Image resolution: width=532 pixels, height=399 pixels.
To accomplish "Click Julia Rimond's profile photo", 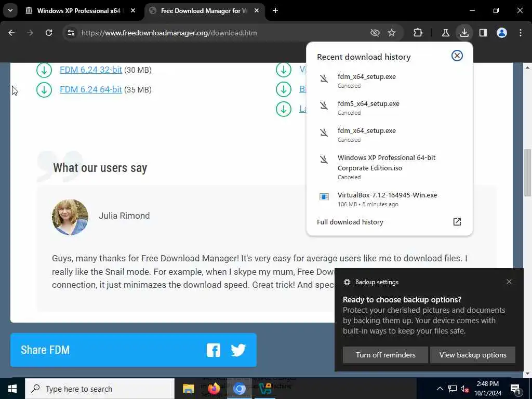I will (x=70, y=217).
